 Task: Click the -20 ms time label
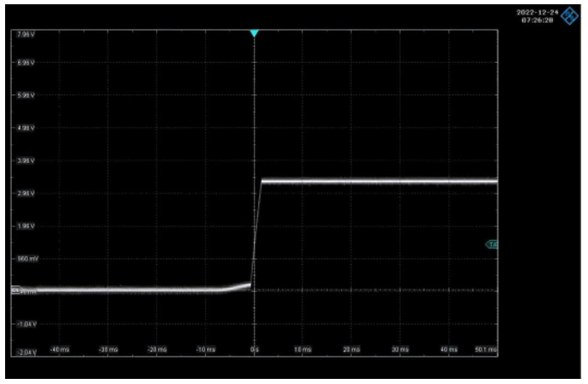(x=157, y=349)
